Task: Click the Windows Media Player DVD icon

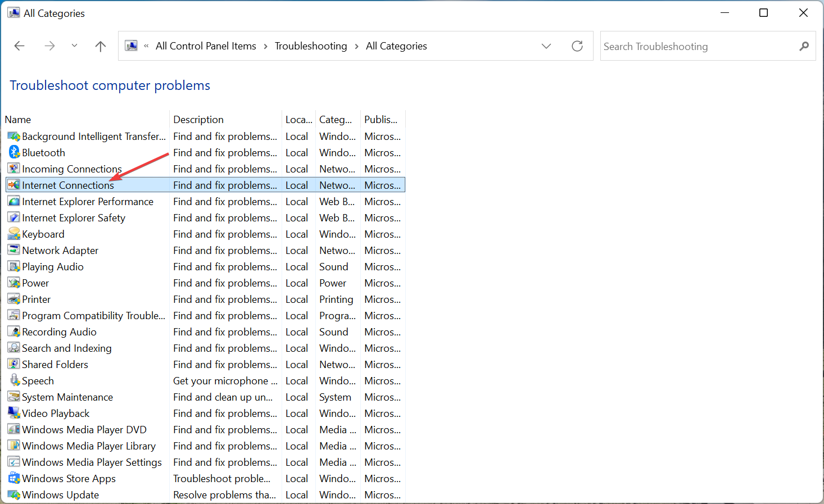Action: (13, 430)
